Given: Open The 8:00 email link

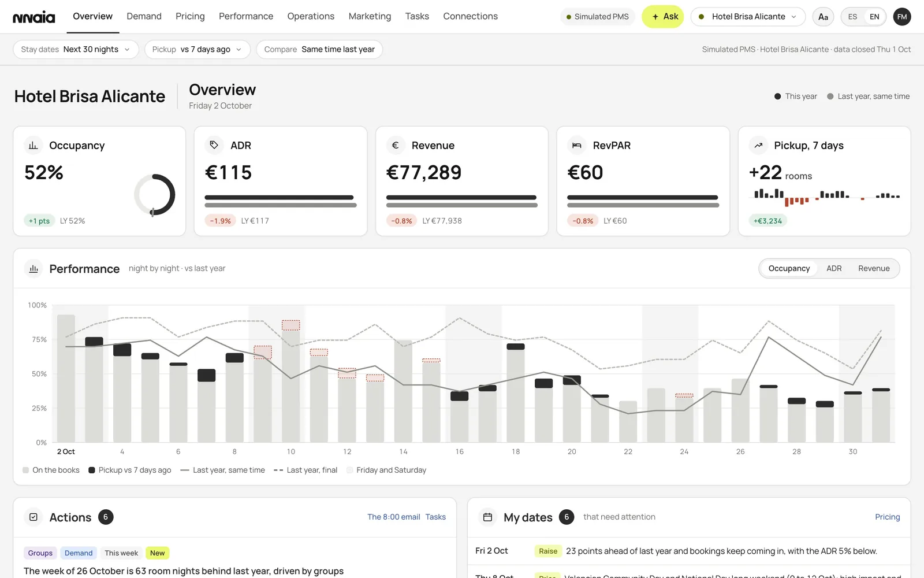Looking at the screenshot, I should click(x=394, y=517).
